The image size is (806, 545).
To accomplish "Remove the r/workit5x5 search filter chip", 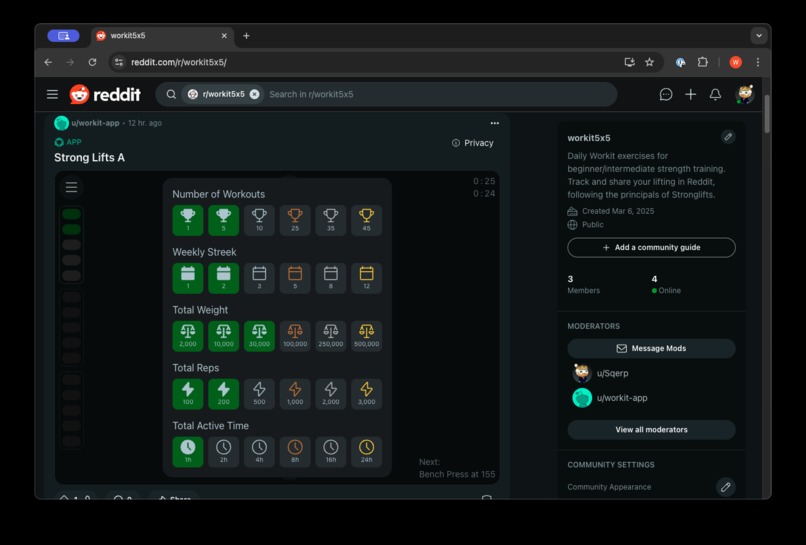I will (x=254, y=94).
